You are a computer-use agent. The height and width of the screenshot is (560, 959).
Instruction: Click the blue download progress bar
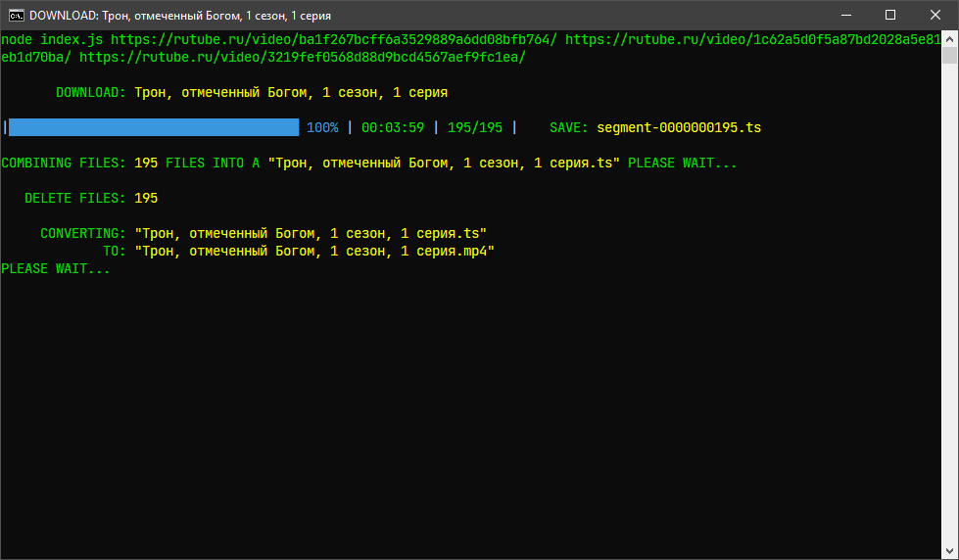(154, 128)
